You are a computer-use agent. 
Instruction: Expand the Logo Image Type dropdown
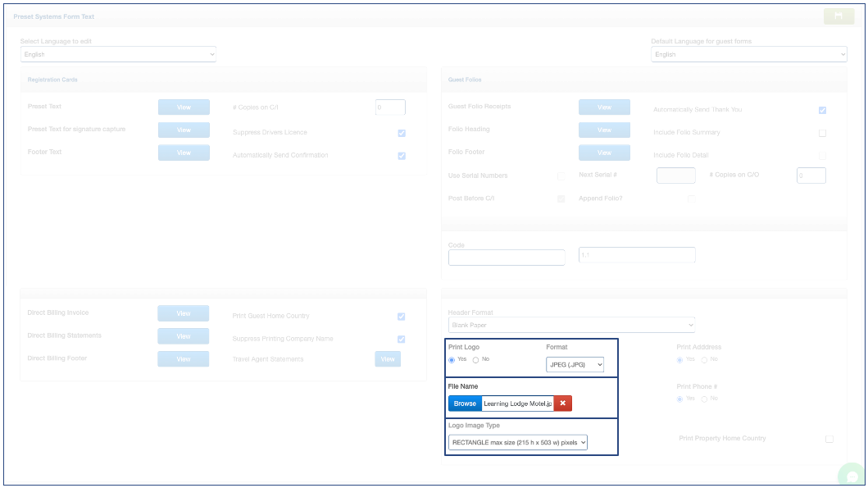[518, 443]
